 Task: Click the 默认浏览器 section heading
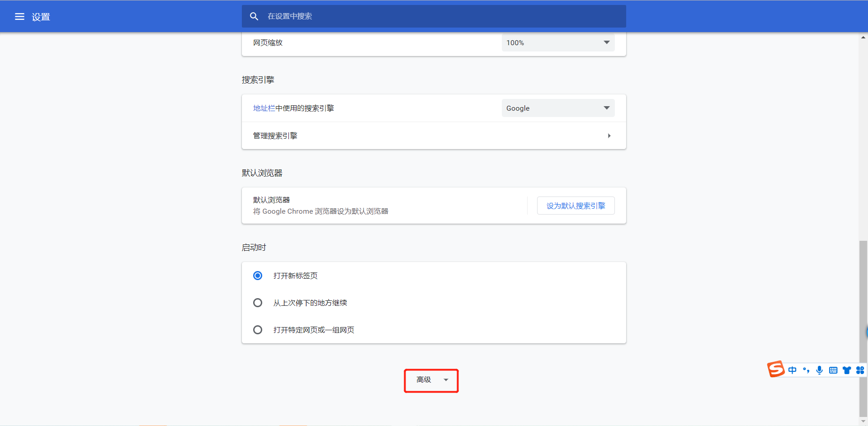click(x=262, y=173)
